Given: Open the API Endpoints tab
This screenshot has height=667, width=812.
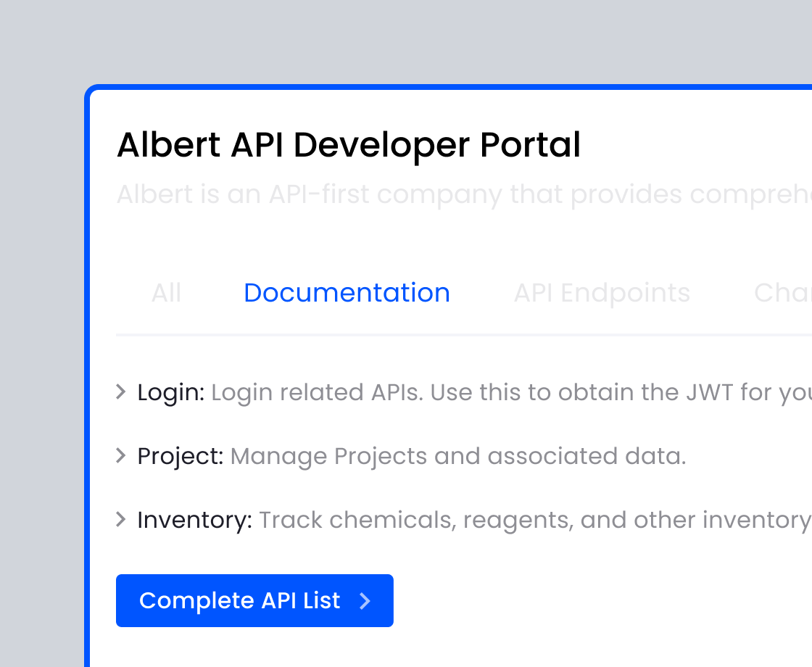Looking at the screenshot, I should point(602,293).
